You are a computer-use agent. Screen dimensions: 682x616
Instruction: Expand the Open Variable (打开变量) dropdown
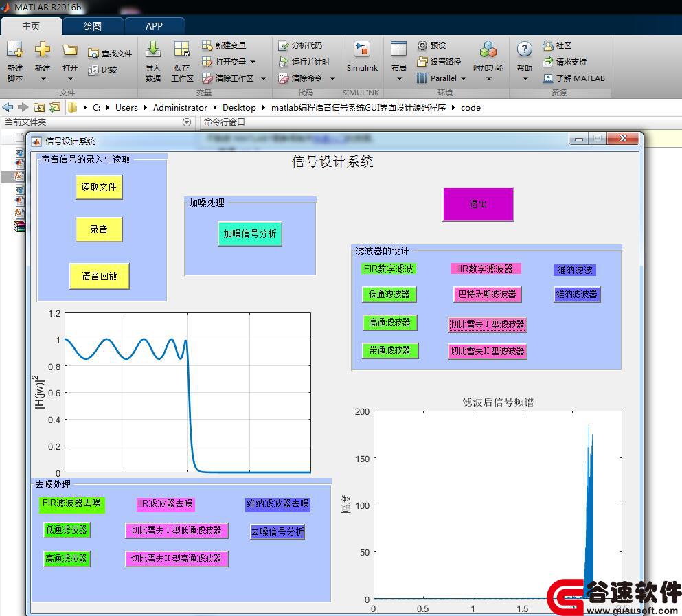coord(253,62)
